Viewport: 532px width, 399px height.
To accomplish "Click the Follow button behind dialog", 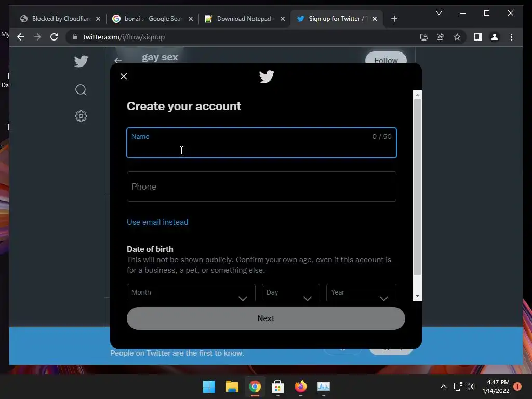I will (x=386, y=58).
